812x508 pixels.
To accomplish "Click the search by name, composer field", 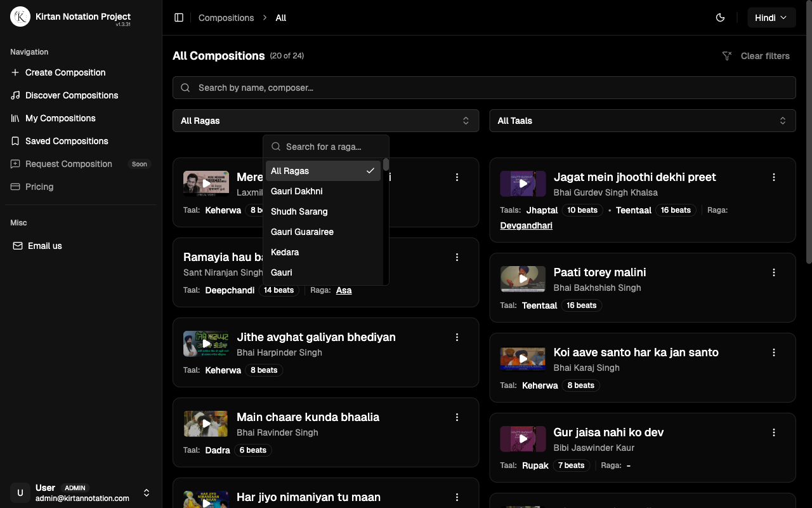I will click(x=484, y=88).
